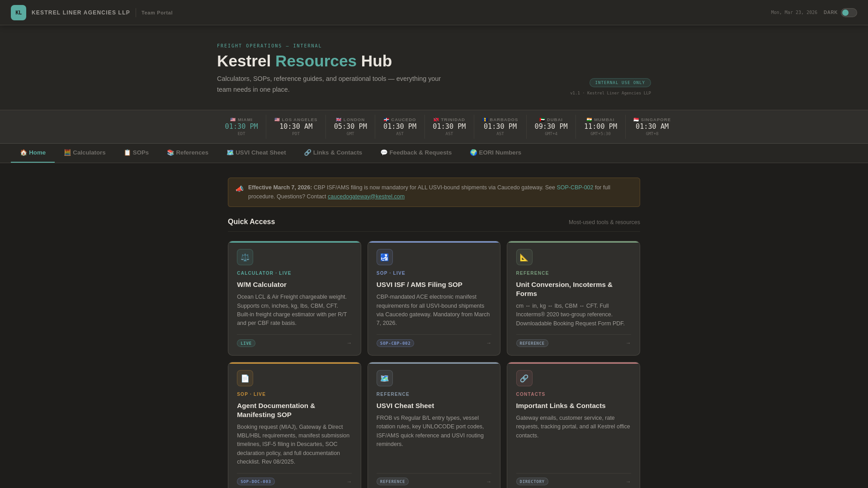Click the DIRECTORY badge
Screen dimensions: 868x488
tap(532, 482)
